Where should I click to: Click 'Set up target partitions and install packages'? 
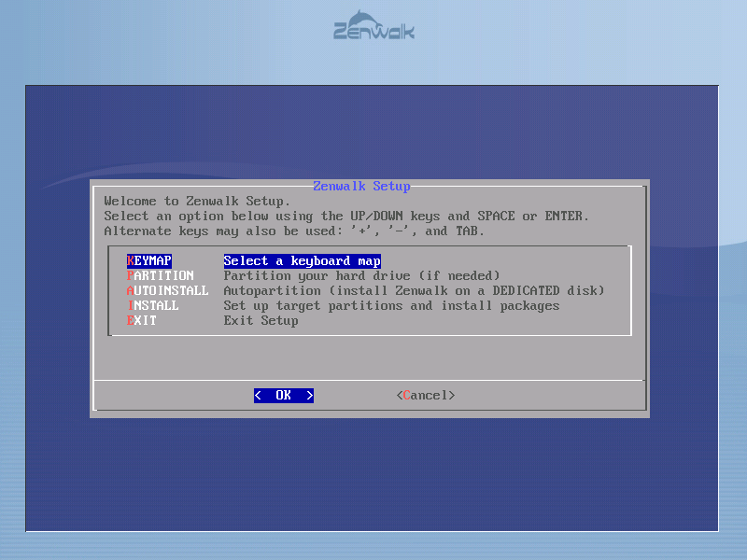click(x=391, y=305)
